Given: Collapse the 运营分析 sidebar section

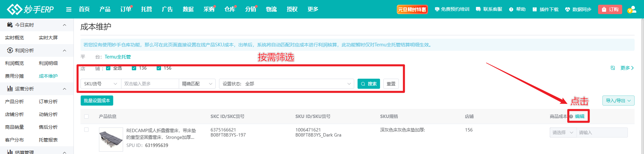Looking at the screenshot, I should [x=64, y=89].
